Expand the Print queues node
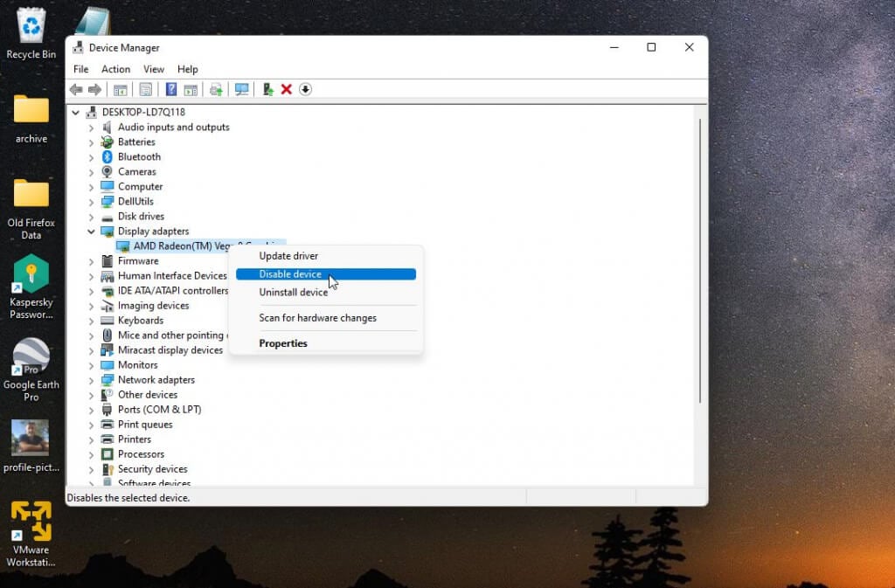This screenshot has width=895, height=588. tap(91, 425)
